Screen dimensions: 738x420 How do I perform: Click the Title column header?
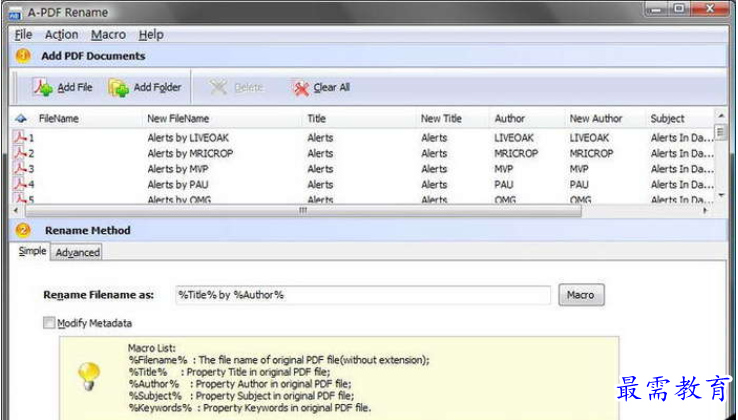[316, 119]
